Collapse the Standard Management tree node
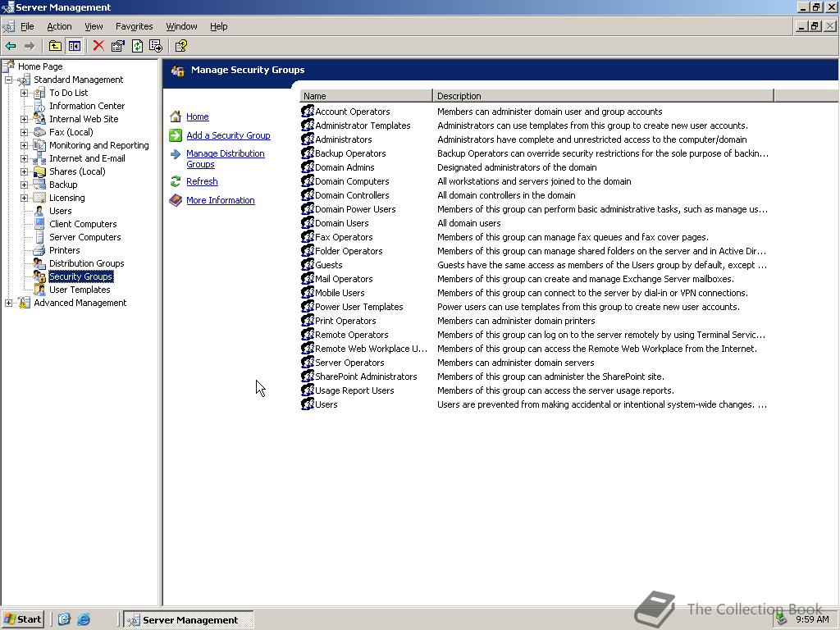This screenshot has width=840, height=630. click(x=8, y=80)
